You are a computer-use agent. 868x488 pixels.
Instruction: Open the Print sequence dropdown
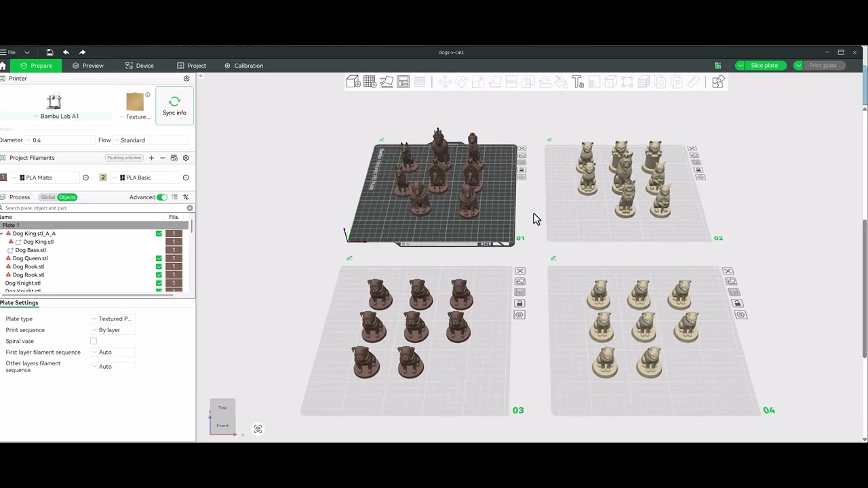click(x=113, y=330)
